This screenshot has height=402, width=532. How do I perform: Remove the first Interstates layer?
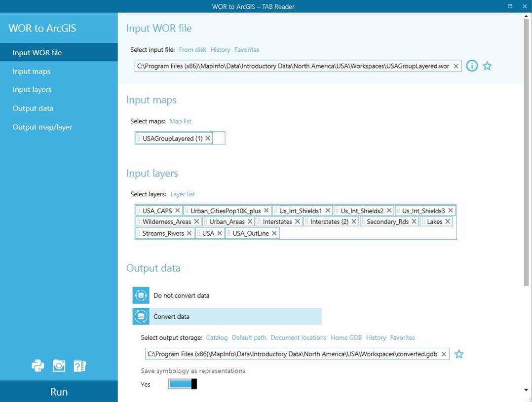click(x=298, y=221)
